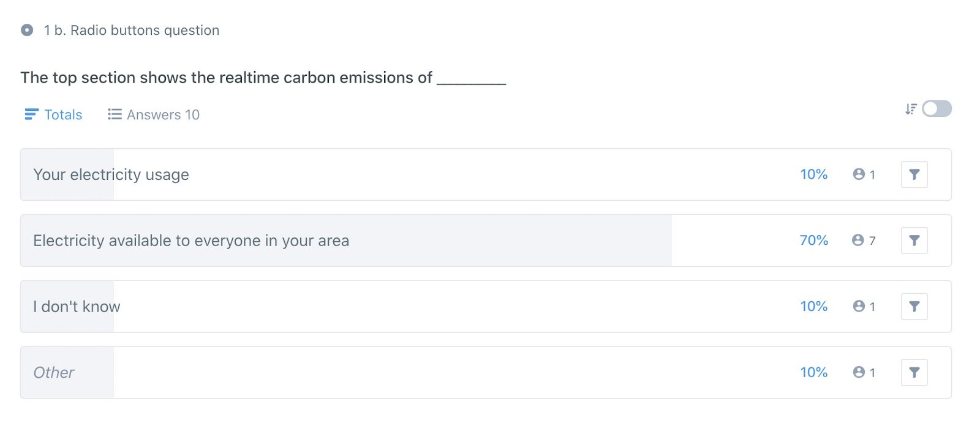The image size is (980, 423).
Task: Click the 70% percentage value
Action: tap(813, 241)
